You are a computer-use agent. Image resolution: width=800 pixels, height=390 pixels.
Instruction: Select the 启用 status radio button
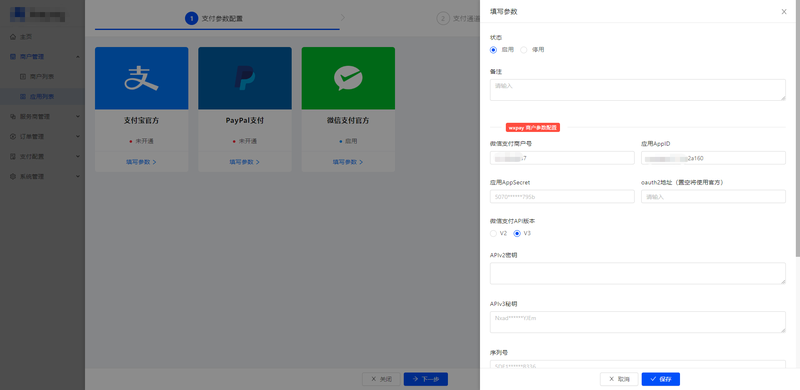click(x=493, y=50)
